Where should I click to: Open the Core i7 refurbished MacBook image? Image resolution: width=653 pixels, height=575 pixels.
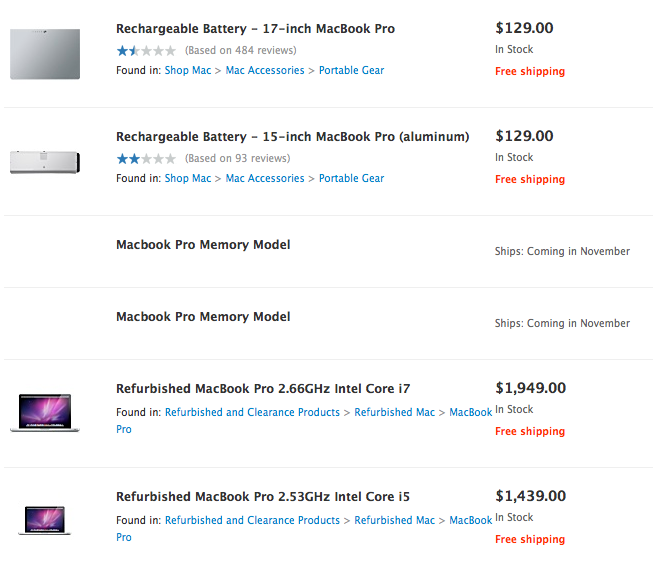point(45,412)
